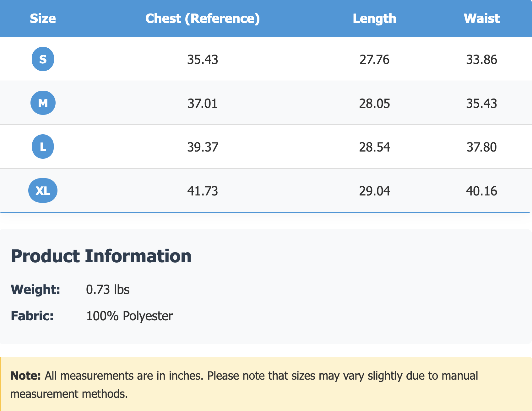The image size is (532, 411).
Task: Click the 0.73 lbs weight value
Action: pos(108,289)
